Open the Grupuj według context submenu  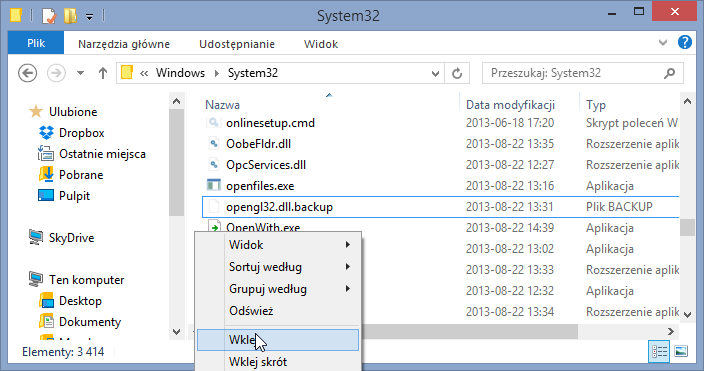(278, 289)
